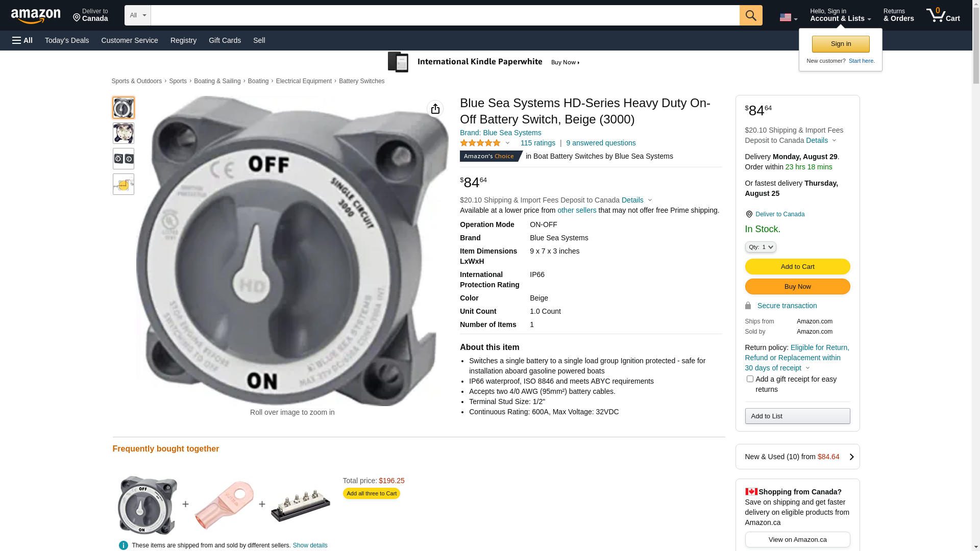Open the All hamburger menu
The image size is (980, 551).
(x=22, y=40)
